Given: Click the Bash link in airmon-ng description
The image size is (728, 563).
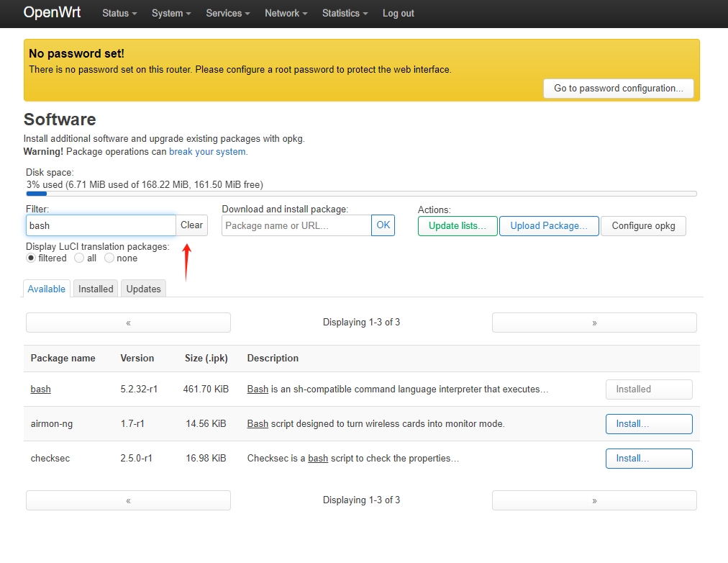Looking at the screenshot, I should pyautogui.click(x=258, y=423).
